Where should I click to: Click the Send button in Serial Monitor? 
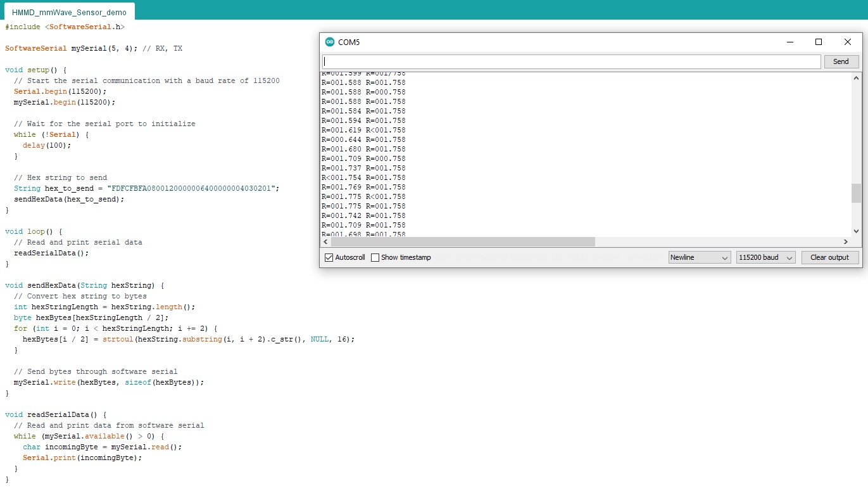[841, 61]
